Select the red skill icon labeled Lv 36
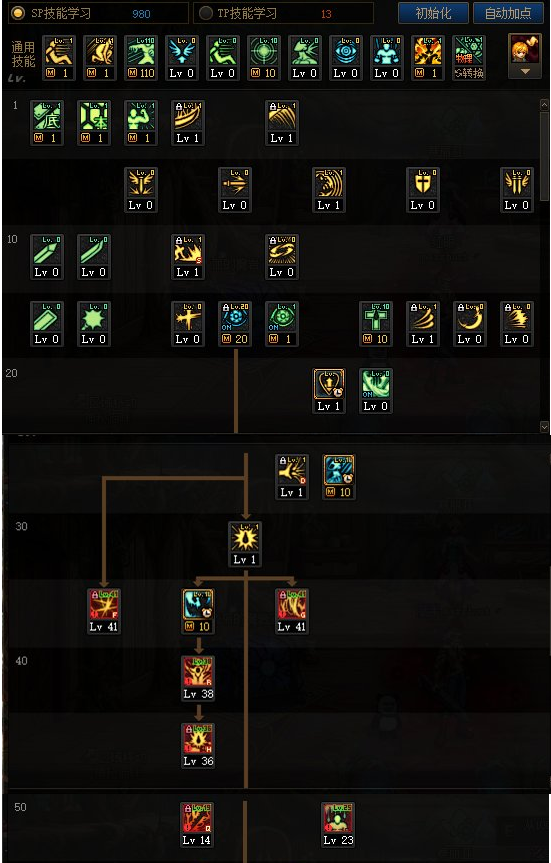 [x=198, y=745]
